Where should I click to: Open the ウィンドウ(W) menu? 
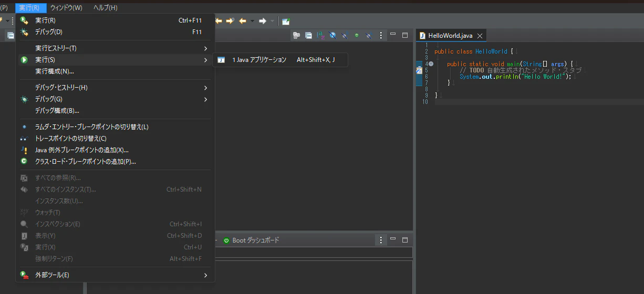(x=66, y=8)
